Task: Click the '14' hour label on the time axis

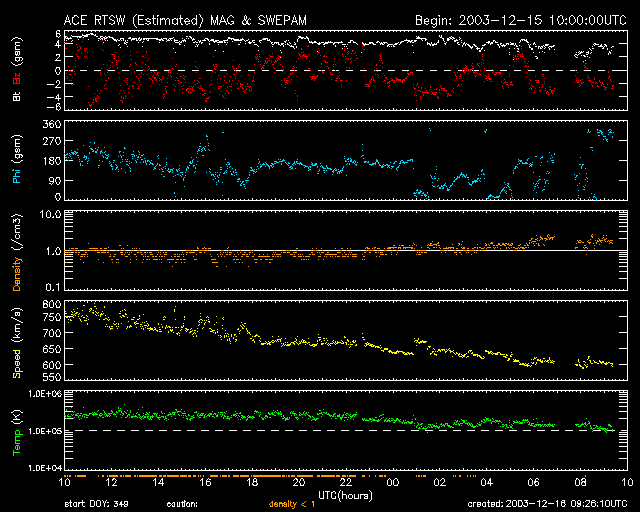Action: 158,483
